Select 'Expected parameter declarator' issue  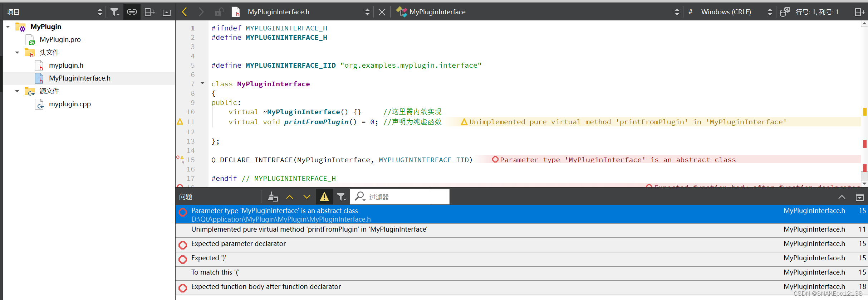pyautogui.click(x=521, y=244)
